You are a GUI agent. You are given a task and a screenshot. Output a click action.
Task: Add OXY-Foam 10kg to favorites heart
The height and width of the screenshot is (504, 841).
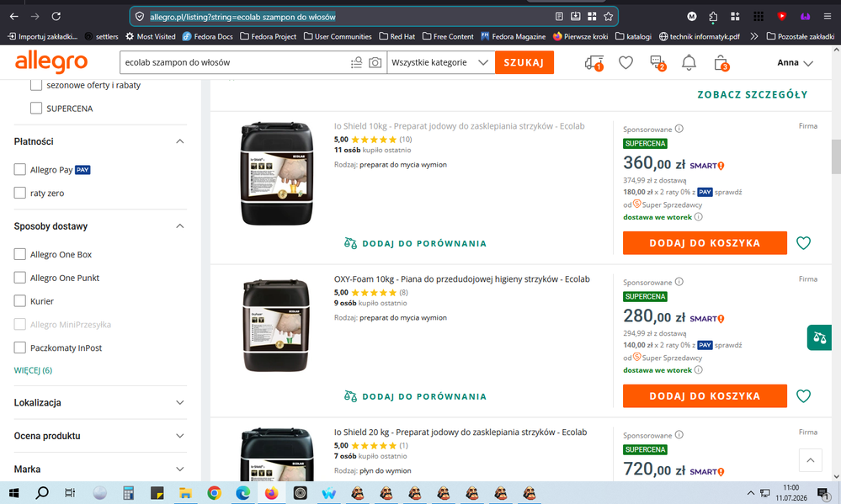point(803,395)
